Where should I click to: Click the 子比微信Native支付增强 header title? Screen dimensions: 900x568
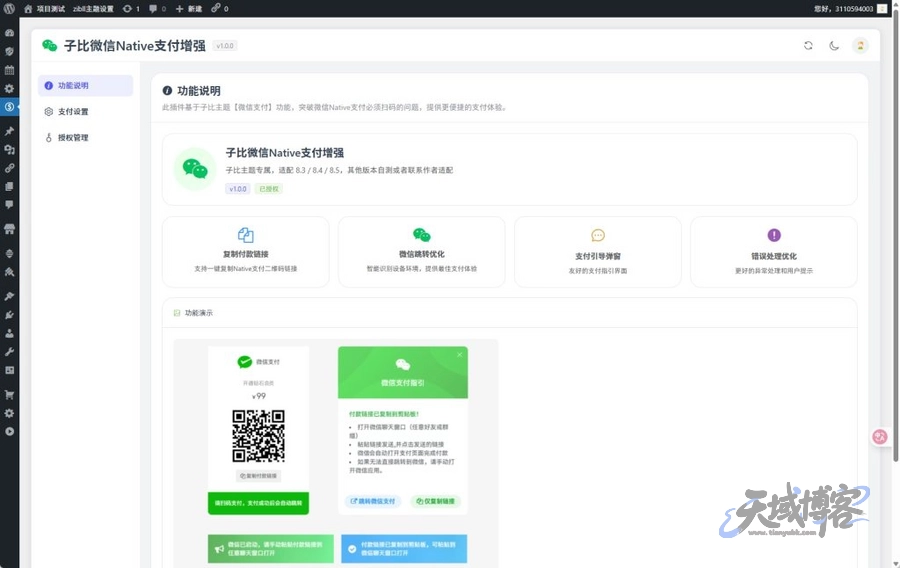135,46
